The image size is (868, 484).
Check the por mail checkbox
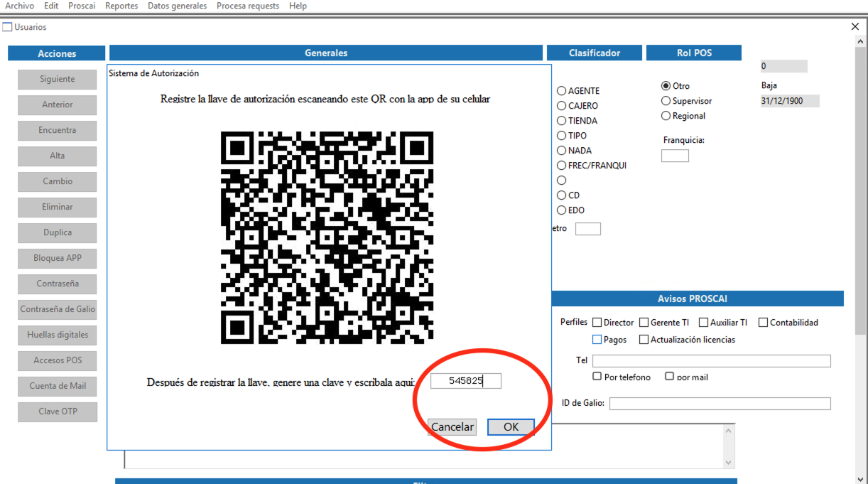tap(670, 376)
